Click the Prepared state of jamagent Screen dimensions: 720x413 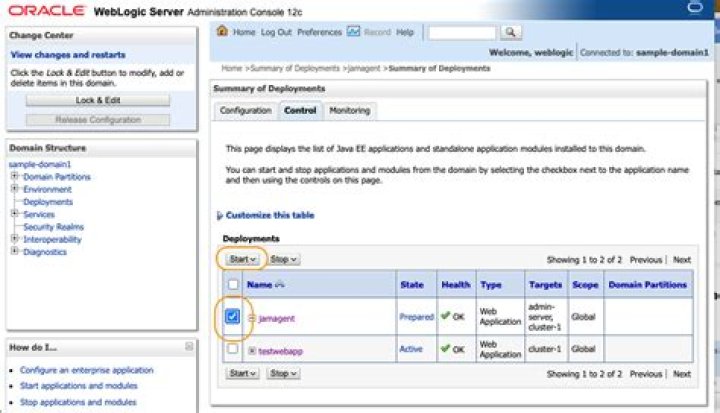416,317
